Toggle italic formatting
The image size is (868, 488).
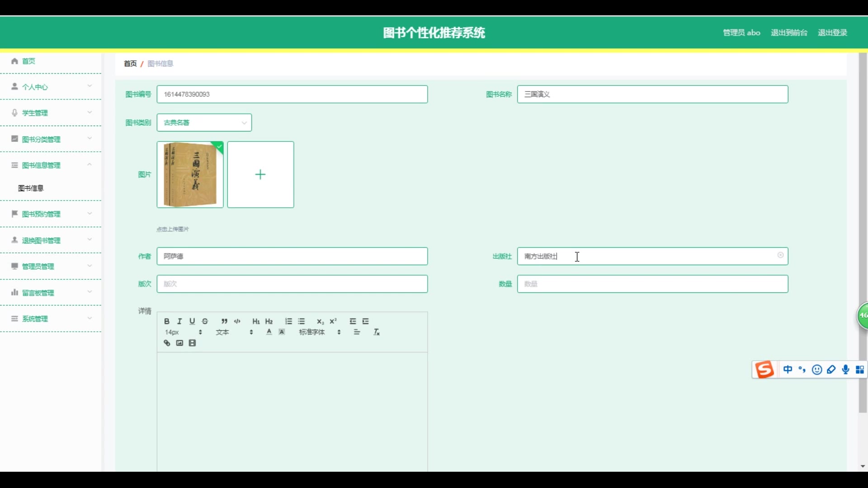[179, 321]
